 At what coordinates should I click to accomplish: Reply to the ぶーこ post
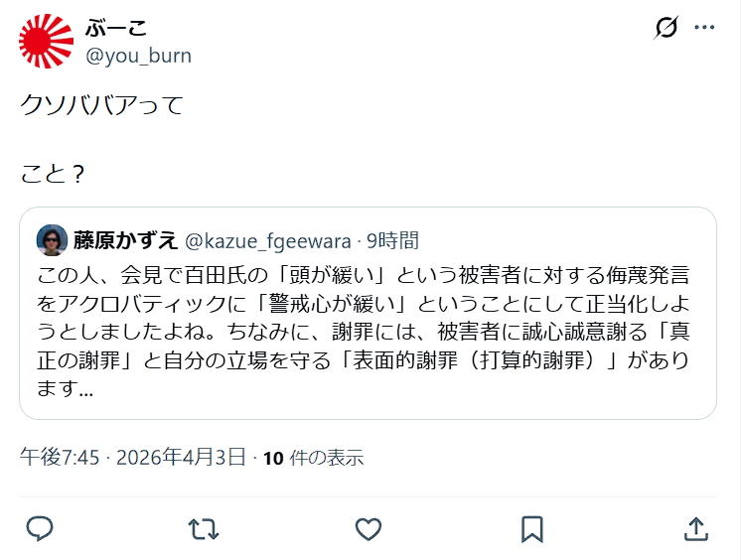(x=39, y=528)
